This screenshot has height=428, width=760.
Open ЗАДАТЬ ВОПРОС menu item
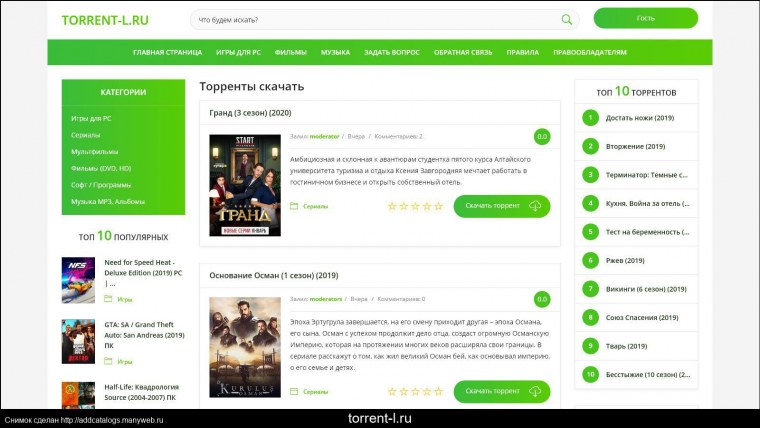[392, 52]
